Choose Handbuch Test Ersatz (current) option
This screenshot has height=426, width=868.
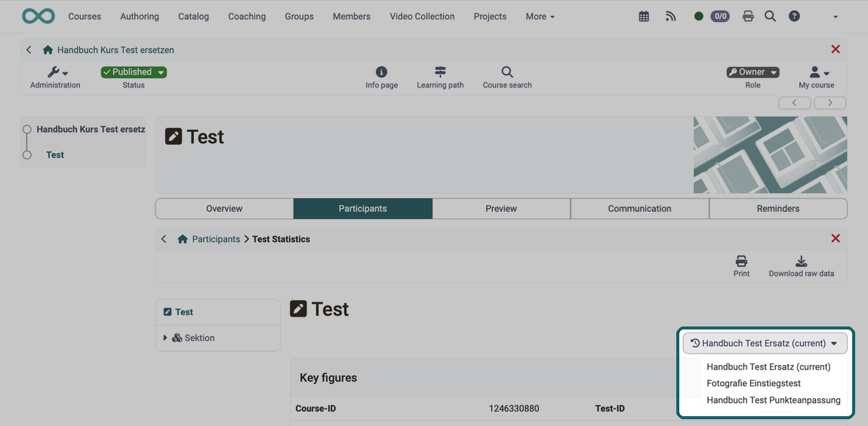pyautogui.click(x=768, y=366)
